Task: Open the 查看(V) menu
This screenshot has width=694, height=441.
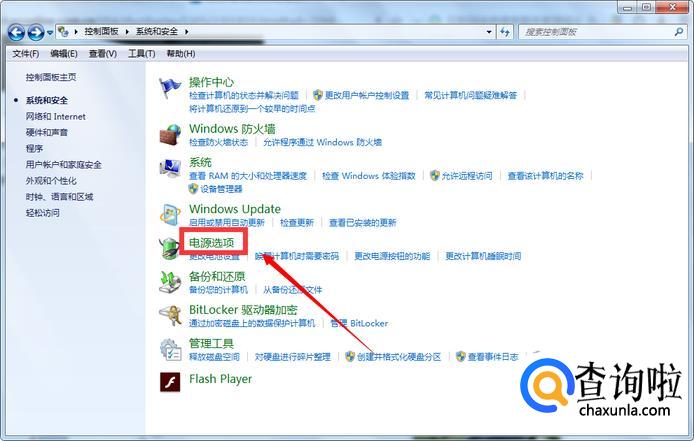Action: click(103, 54)
